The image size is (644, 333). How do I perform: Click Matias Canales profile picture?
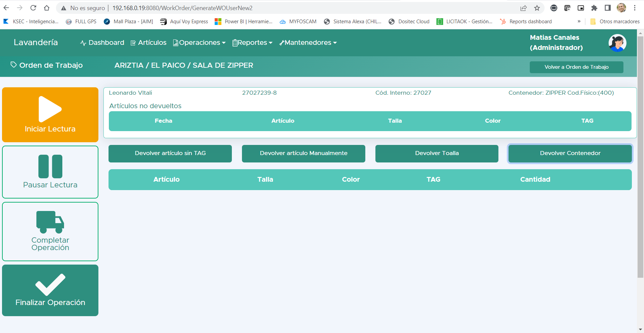(617, 43)
